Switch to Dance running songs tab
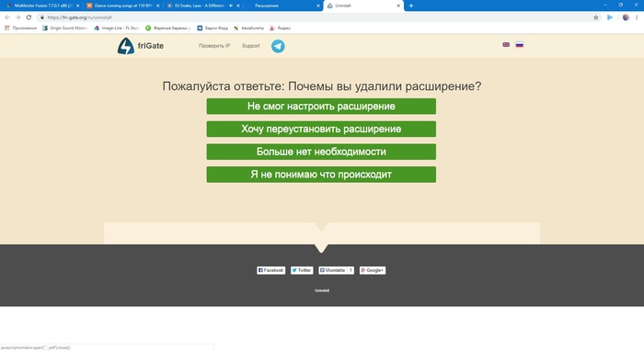This screenshot has width=644, height=351. tap(123, 6)
